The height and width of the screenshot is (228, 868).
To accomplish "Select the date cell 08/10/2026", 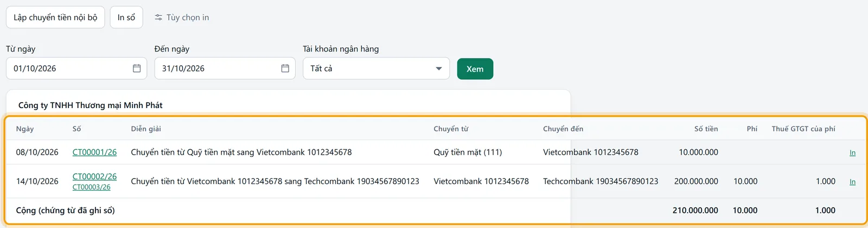I will click(x=37, y=153).
